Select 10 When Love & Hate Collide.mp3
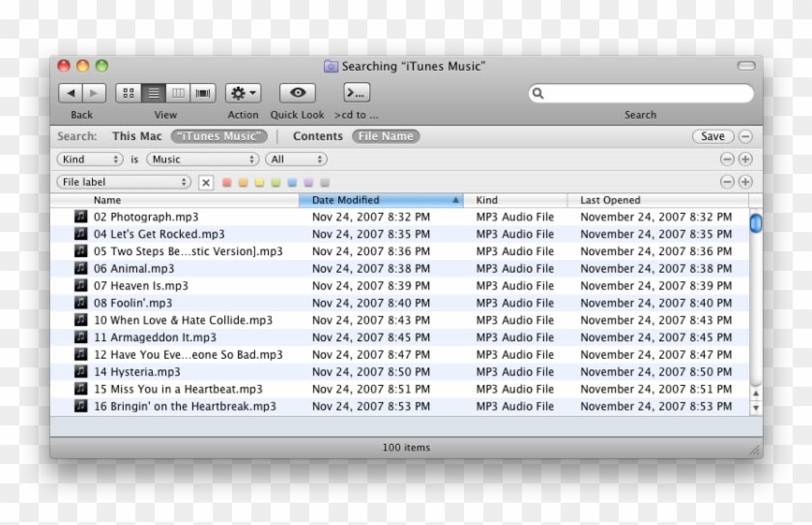The width and height of the screenshot is (812, 525). 400,320
